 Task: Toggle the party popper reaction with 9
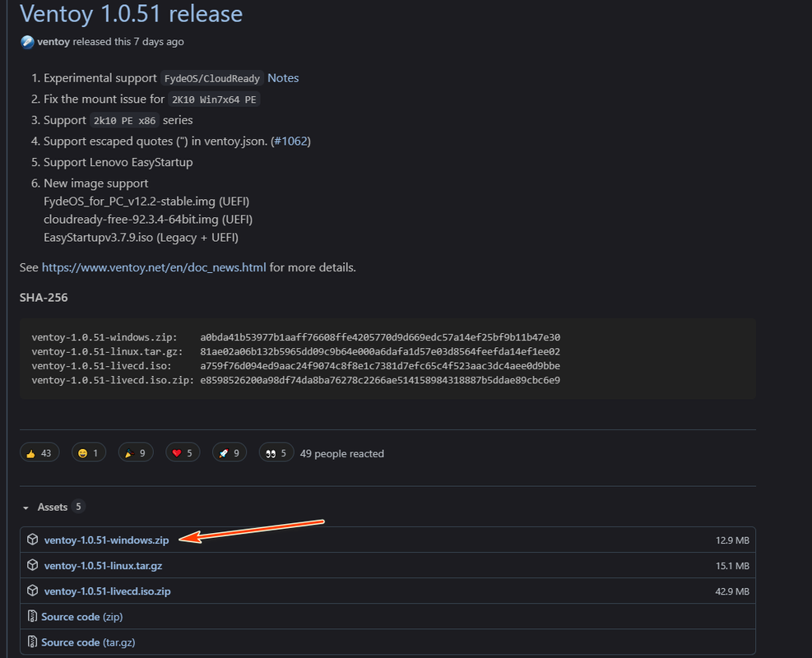coord(136,453)
